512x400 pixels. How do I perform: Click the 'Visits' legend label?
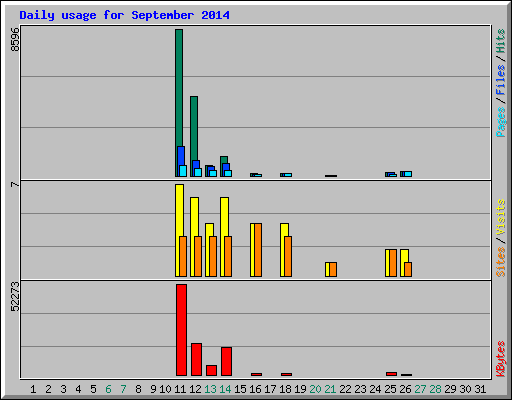501,218
